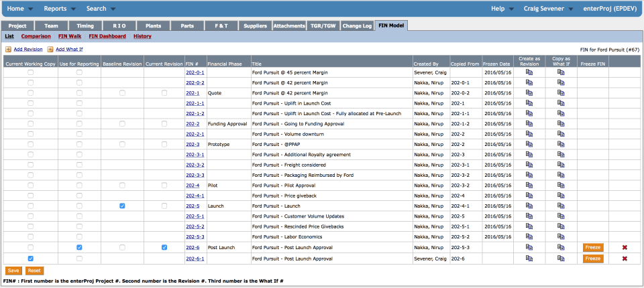Uncheck Baseline Revision checkbox for 202-5
The height and width of the screenshot is (288, 644).
(122, 206)
